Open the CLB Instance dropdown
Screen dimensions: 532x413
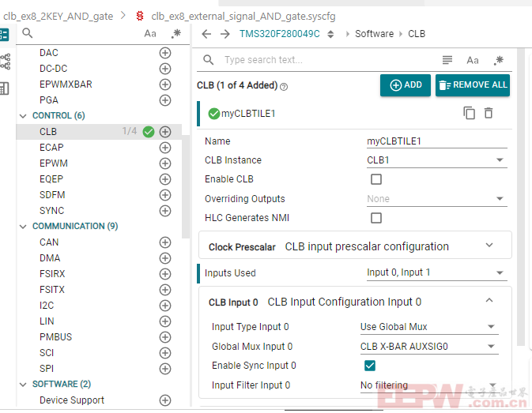(436, 160)
